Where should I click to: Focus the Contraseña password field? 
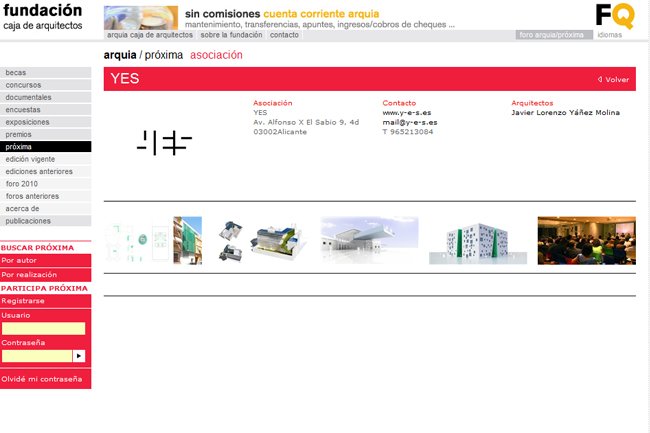tap(37, 355)
